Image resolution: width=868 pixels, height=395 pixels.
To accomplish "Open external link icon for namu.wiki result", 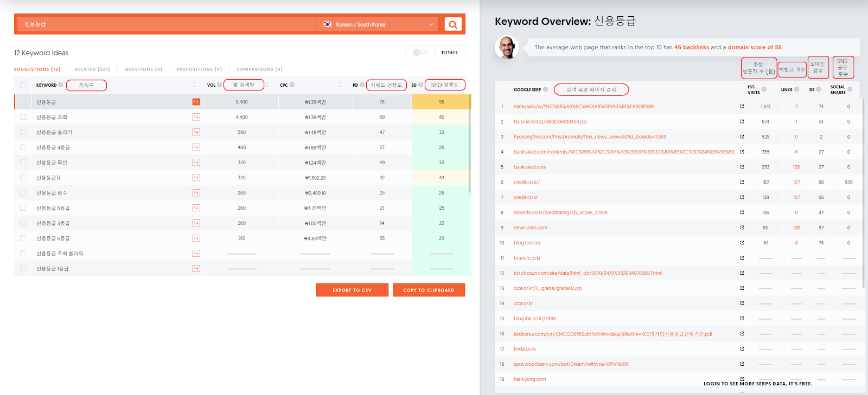I will click(x=742, y=106).
